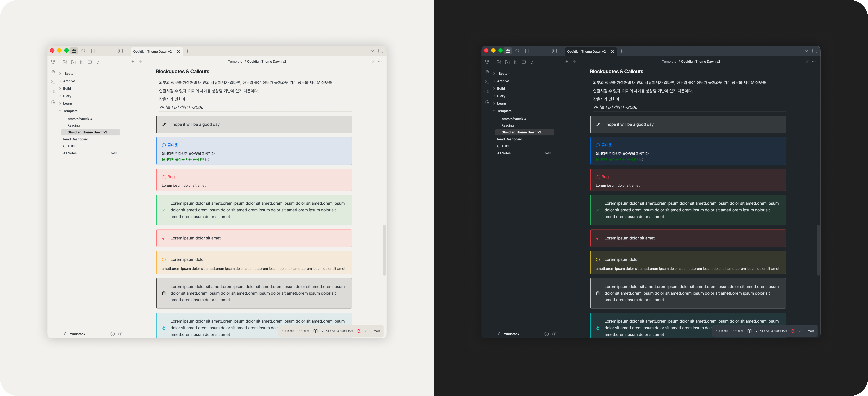Screen dimensions: 868x396
Task: Open settings gear in the light window
Action: [x=120, y=334]
